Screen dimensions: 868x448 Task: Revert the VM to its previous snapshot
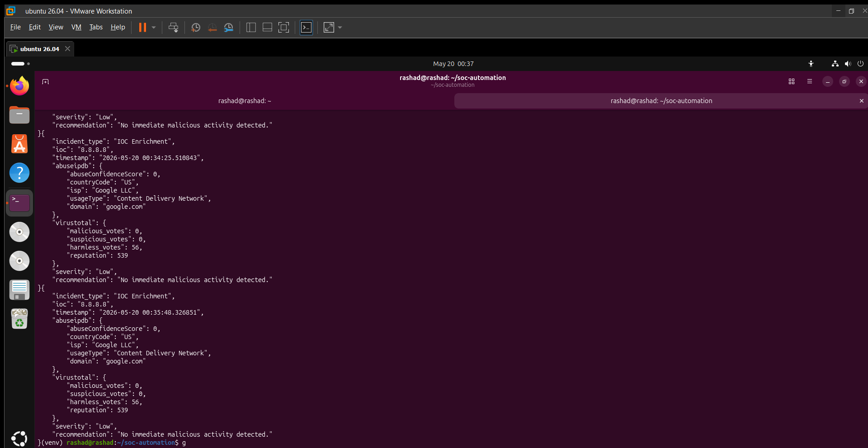coord(212,28)
